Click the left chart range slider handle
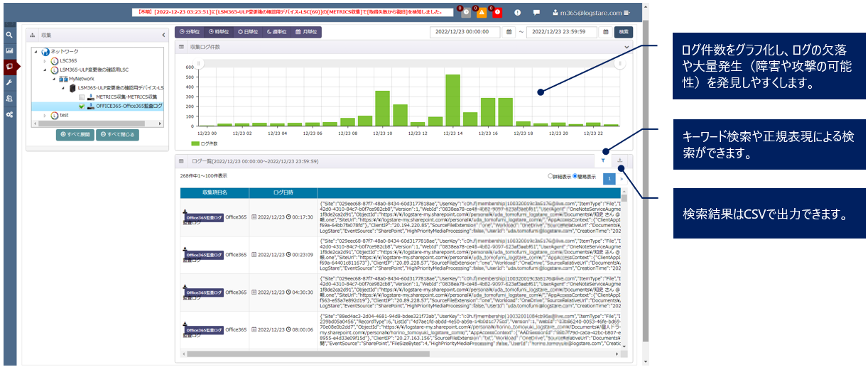 click(x=199, y=64)
